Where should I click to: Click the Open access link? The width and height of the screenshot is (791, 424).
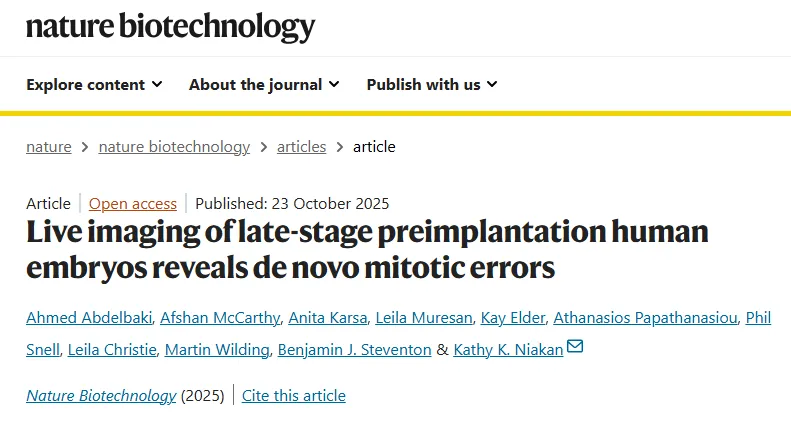(133, 203)
